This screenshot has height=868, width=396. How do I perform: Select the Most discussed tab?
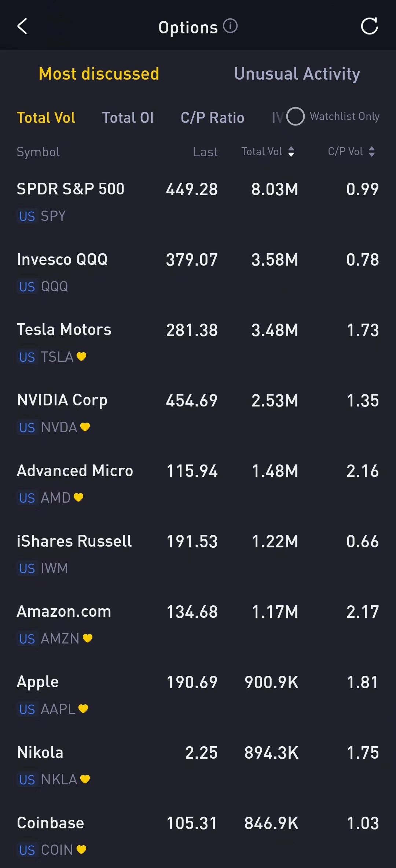pos(99,74)
